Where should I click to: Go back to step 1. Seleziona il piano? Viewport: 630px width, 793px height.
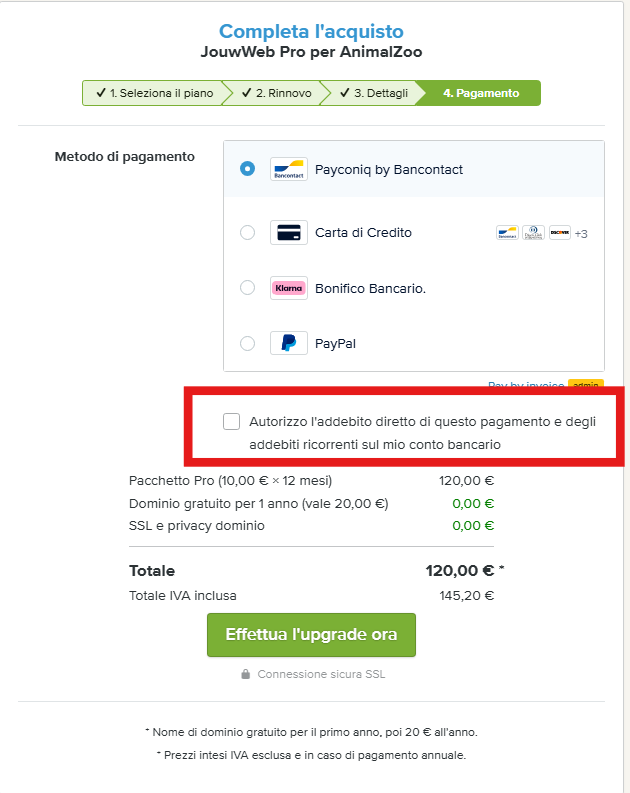pos(154,93)
